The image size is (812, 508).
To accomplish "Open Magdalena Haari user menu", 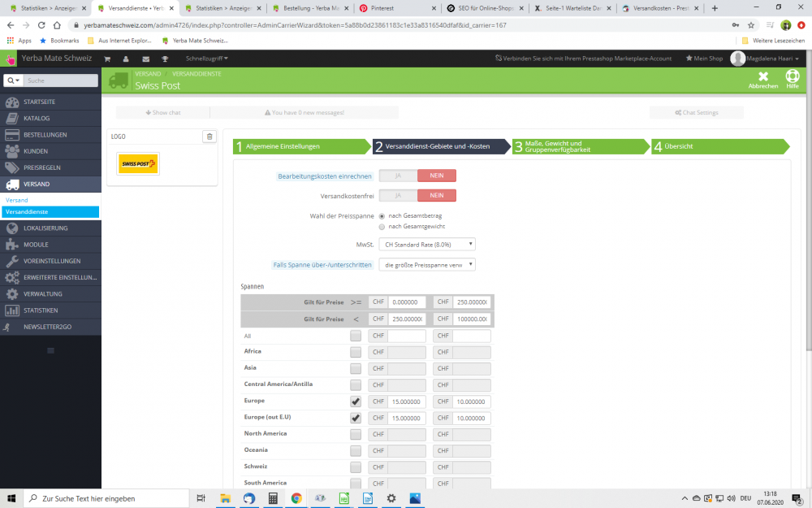I will tap(765, 59).
